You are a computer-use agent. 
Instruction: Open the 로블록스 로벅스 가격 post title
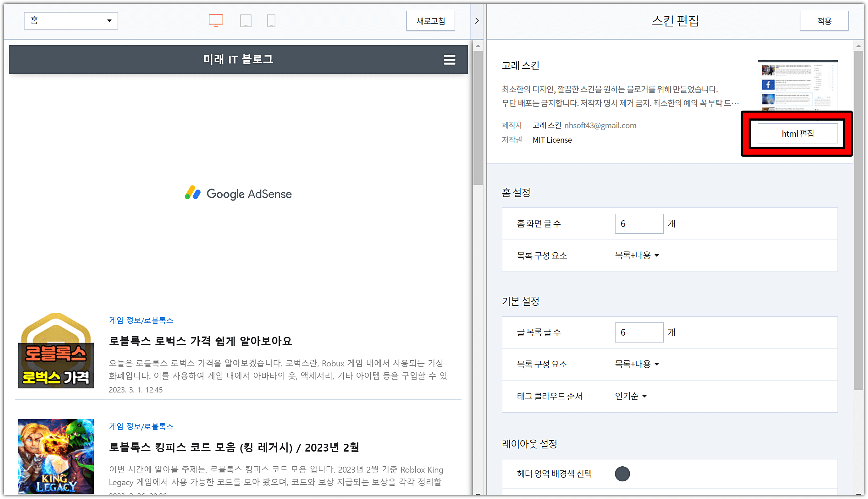coord(200,341)
